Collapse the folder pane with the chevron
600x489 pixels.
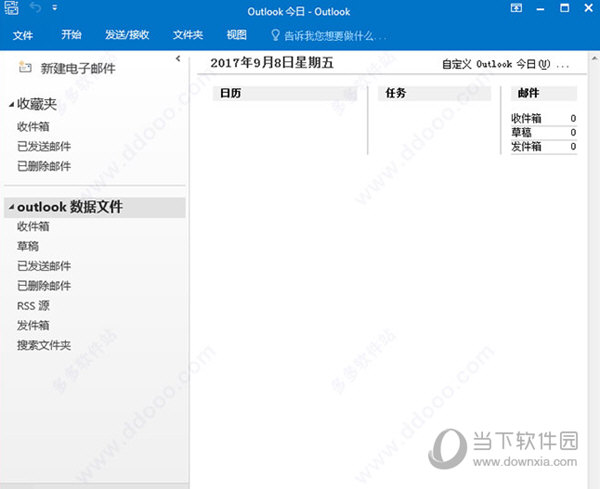(178, 59)
